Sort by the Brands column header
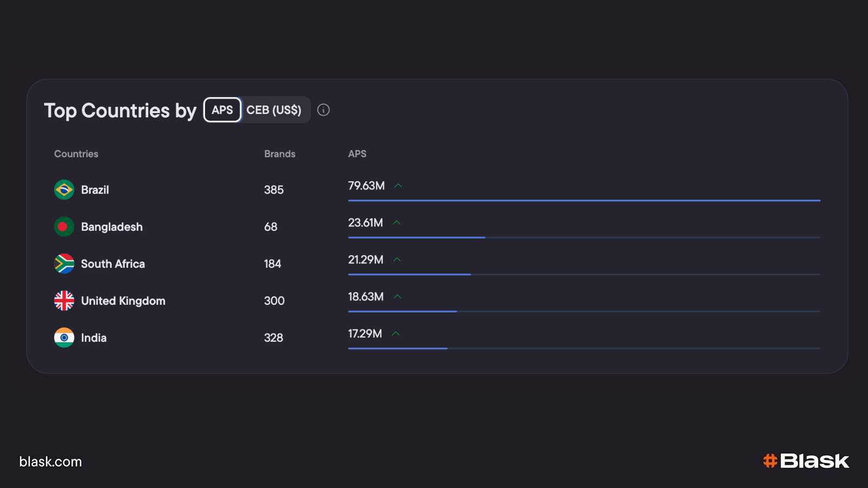The height and width of the screenshot is (488, 868). pos(279,154)
